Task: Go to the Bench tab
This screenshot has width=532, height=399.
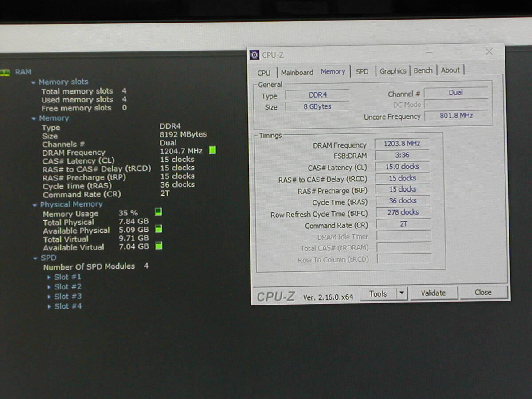Action: (423, 70)
